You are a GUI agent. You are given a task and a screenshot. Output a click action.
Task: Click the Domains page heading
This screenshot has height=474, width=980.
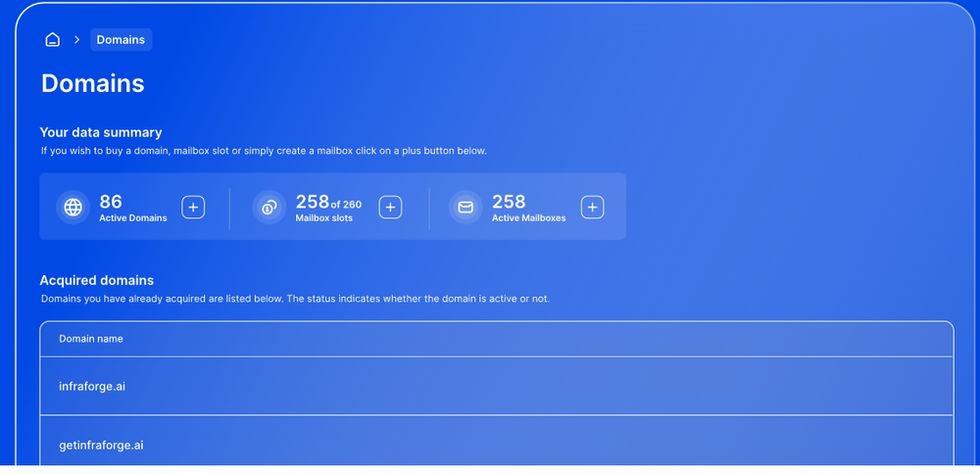[x=92, y=83]
